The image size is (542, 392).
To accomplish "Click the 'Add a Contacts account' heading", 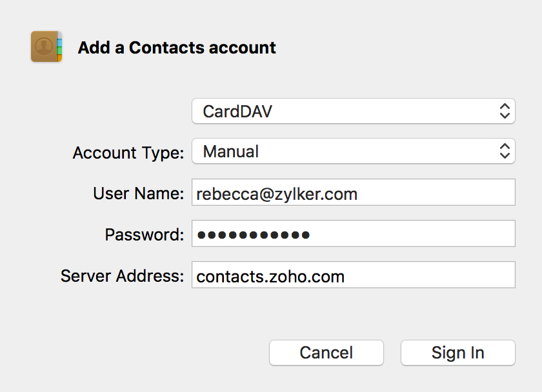I will pos(177,48).
